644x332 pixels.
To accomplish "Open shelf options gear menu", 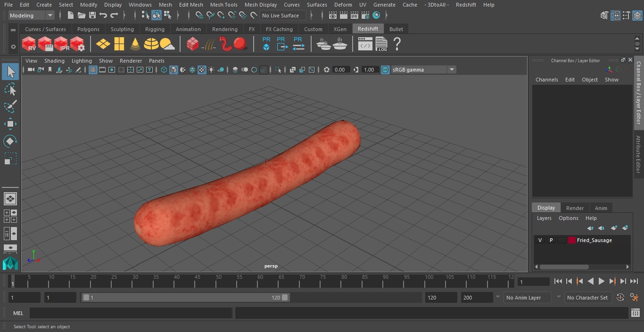I will click(x=13, y=47).
